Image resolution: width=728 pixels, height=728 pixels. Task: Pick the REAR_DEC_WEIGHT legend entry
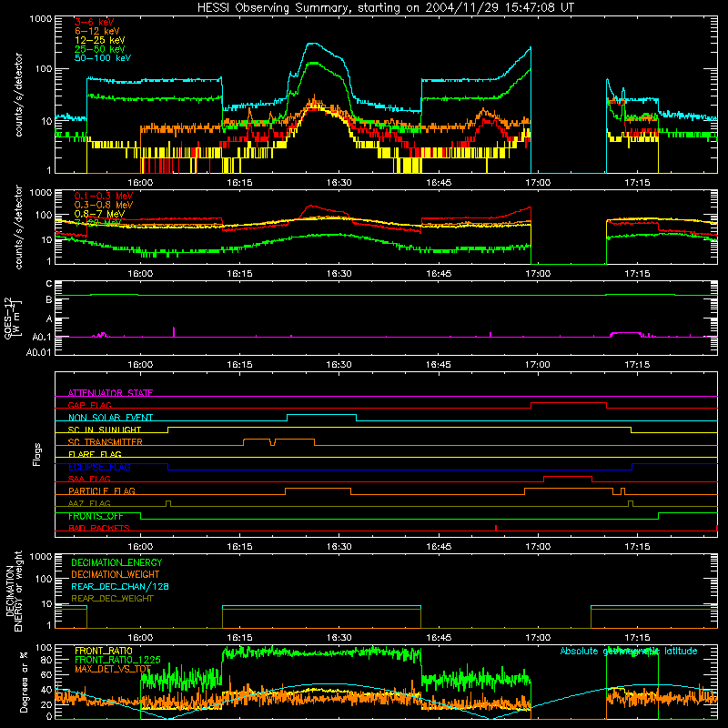pyautogui.click(x=112, y=599)
